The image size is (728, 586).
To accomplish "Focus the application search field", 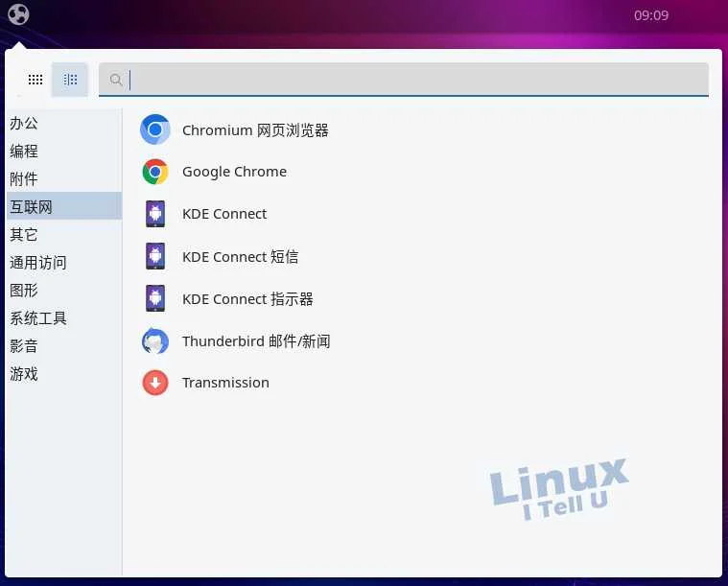I will (404, 80).
